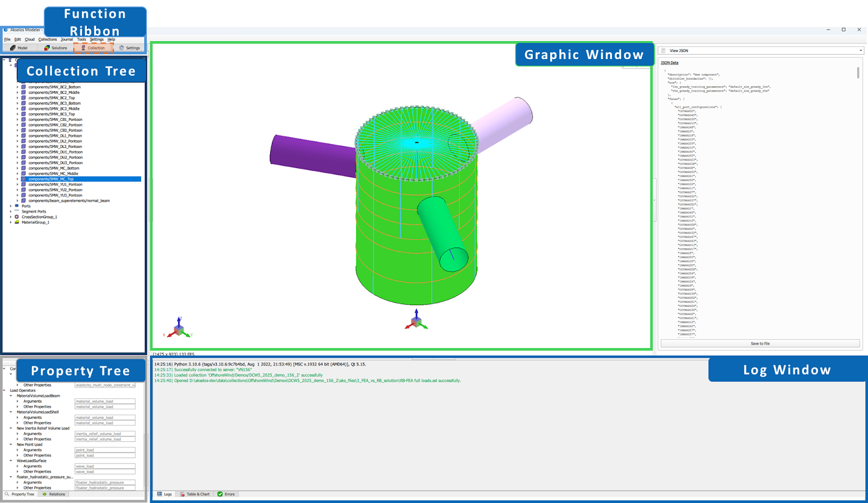
Task: Click the Table & Chart tab icon
Action: 183,494
